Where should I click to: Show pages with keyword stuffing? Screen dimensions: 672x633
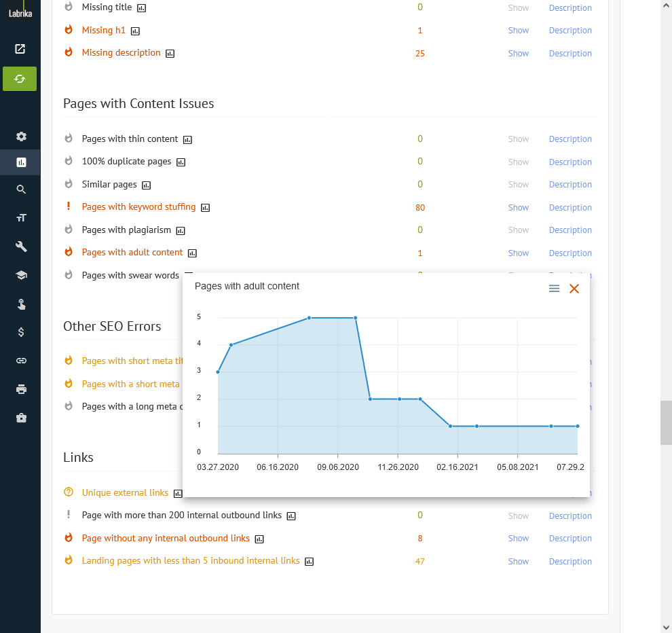coord(518,207)
